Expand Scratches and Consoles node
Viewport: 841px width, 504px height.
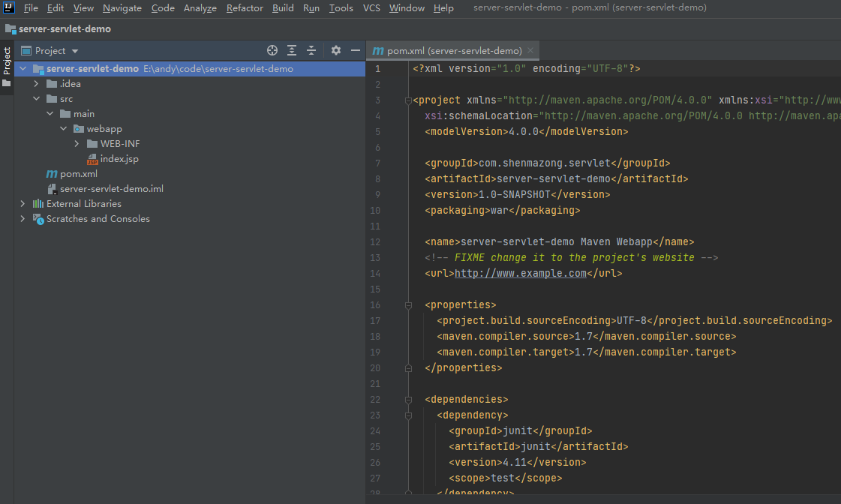coord(23,219)
